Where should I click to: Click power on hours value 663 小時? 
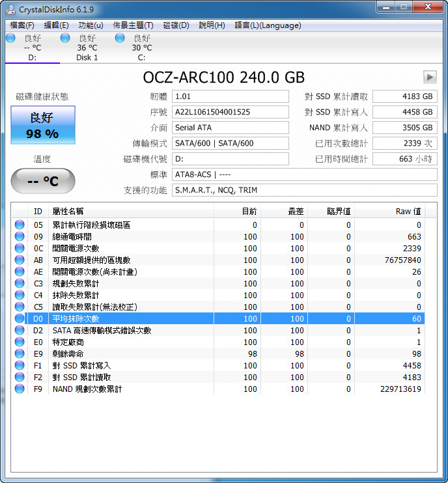pyautogui.click(x=405, y=159)
